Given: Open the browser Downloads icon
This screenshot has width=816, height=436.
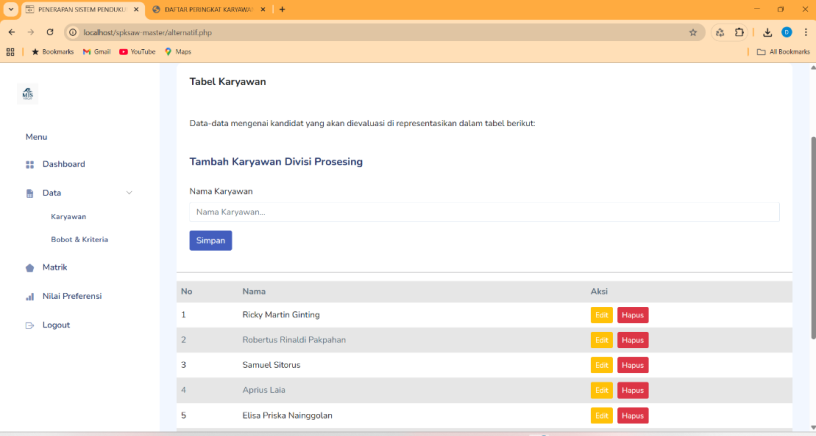Looking at the screenshot, I should click(x=767, y=32).
